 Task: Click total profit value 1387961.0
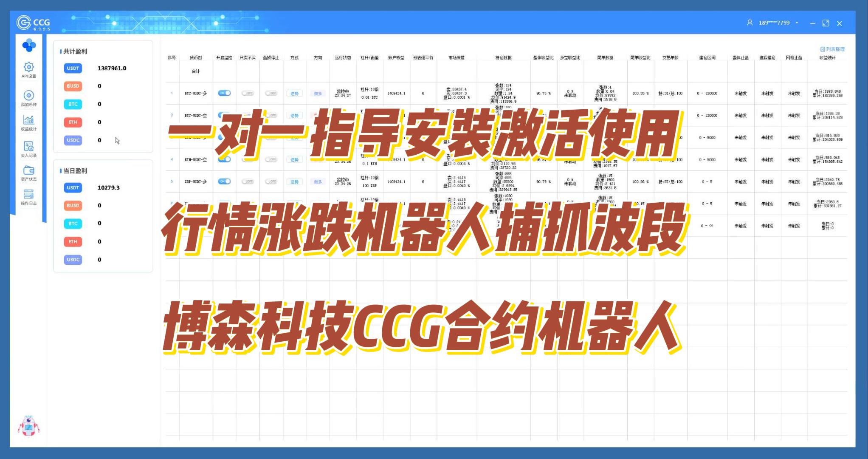point(112,68)
